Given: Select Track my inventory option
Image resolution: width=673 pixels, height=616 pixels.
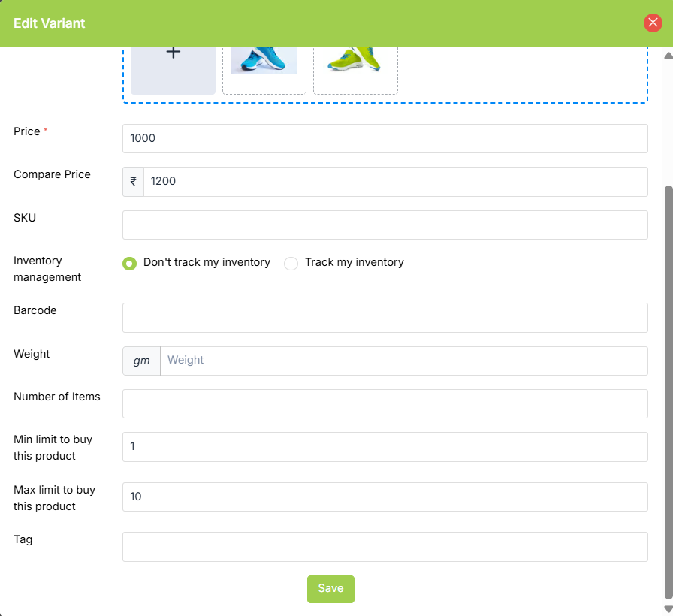Looking at the screenshot, I should (x=291, y=263).
